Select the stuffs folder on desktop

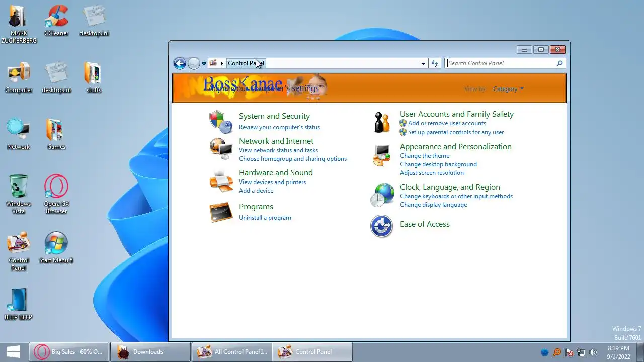coord(94,78)
